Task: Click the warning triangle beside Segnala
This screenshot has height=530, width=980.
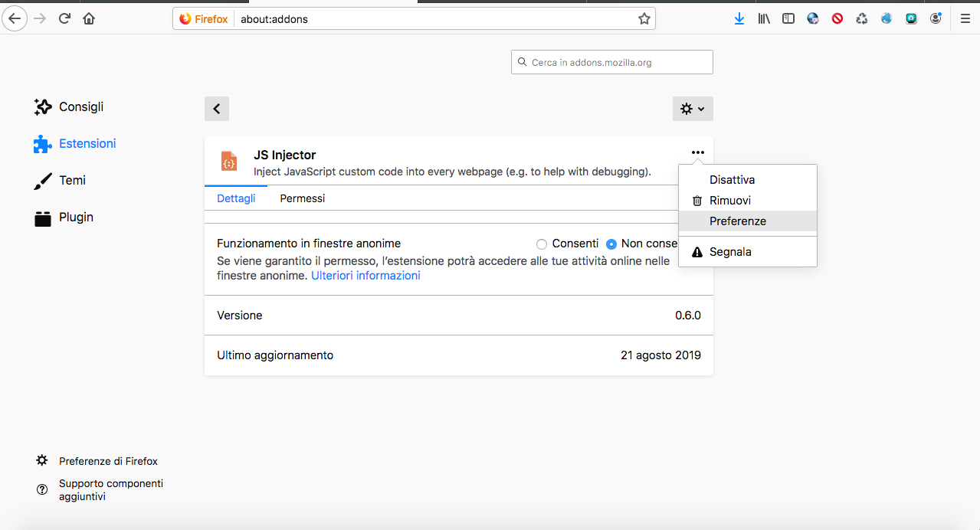Action: click(x=697, y=252)
